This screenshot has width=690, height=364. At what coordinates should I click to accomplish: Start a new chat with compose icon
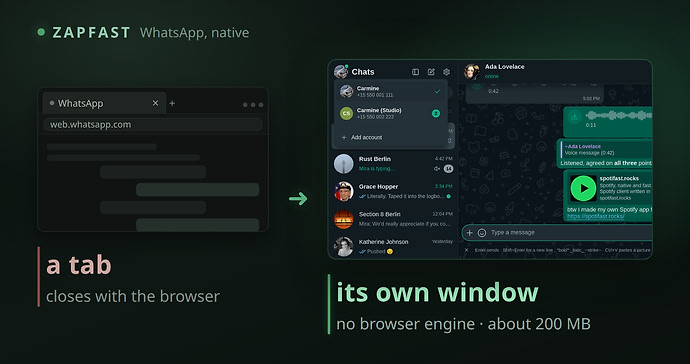coord(431,72)
